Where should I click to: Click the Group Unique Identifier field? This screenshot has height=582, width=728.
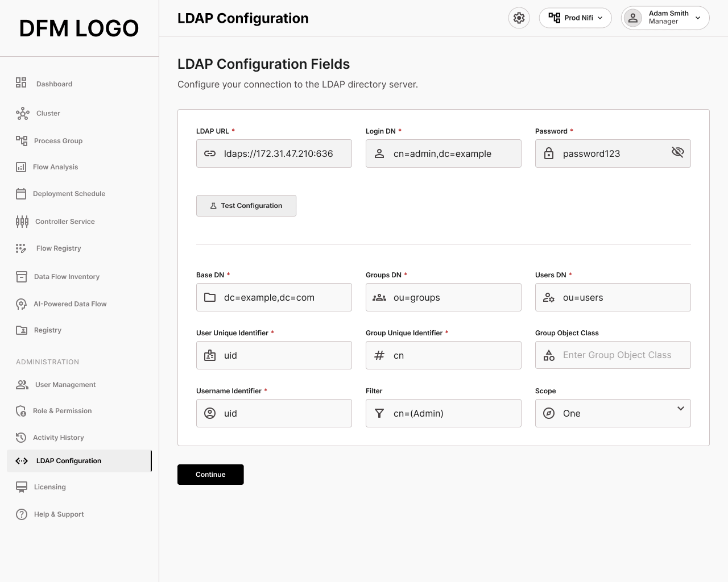click(x=444, y=355)
